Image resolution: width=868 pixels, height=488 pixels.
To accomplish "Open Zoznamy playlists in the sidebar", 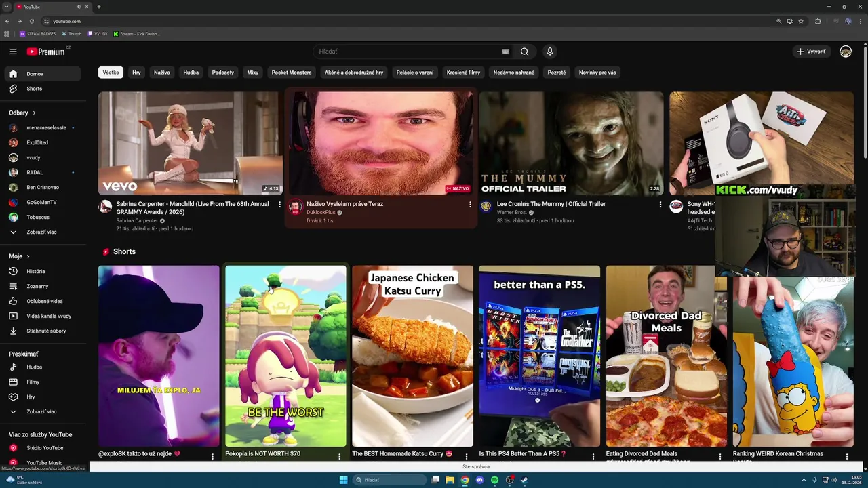I will (x=42, y=286).
